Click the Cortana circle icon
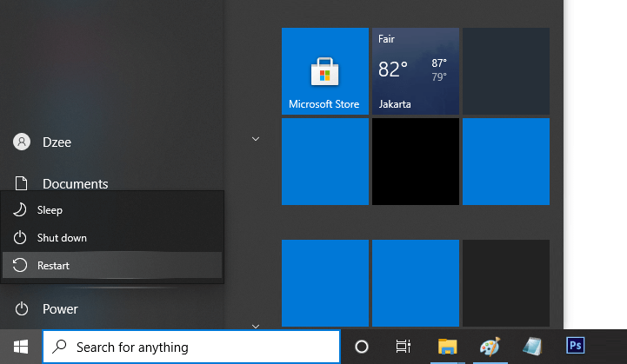Viewport: 627px width, 364px height. 362,347
